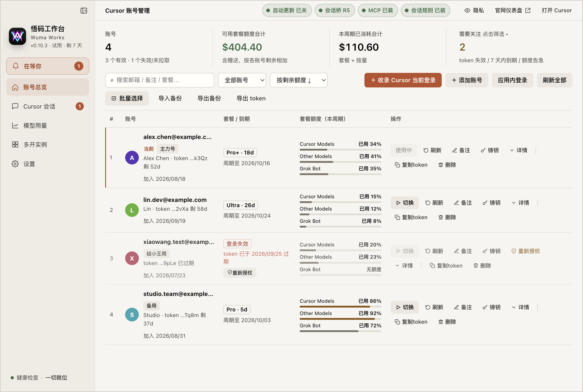This screenshot has width=583, height=392.
Task: Click the gear icon beside 设置
Action: [15, 164]
